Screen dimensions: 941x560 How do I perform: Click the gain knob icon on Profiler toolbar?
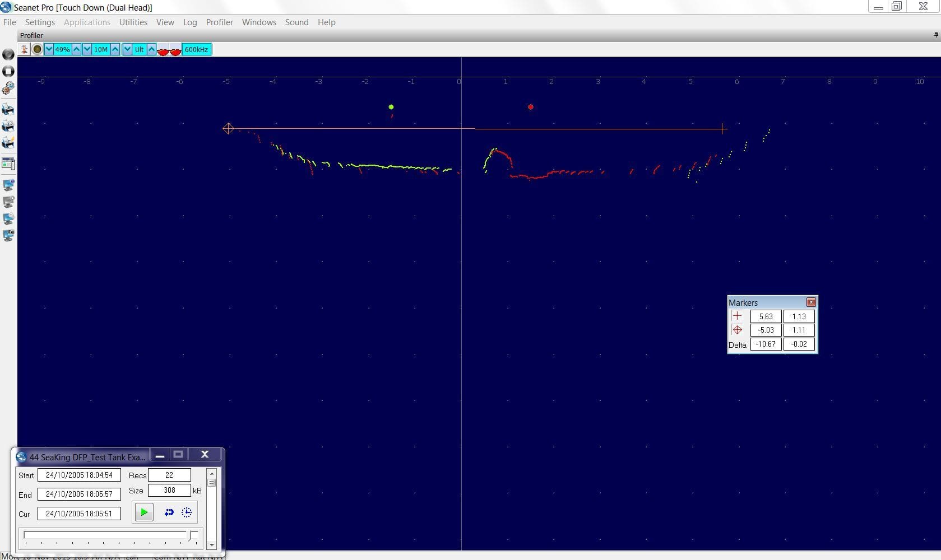coord(37,49)
